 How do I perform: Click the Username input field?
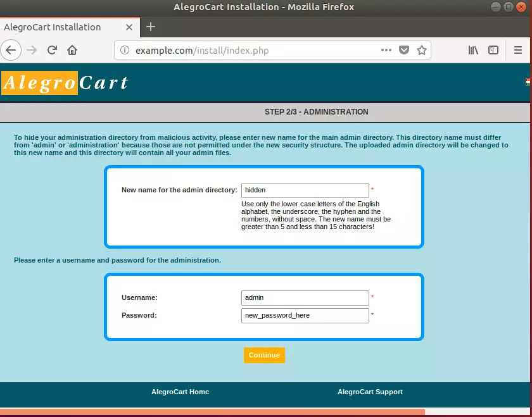(x=305, y=297)
